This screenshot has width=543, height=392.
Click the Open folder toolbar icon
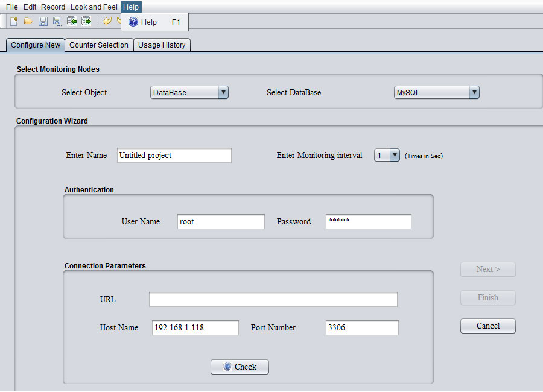tap(28, 22)
